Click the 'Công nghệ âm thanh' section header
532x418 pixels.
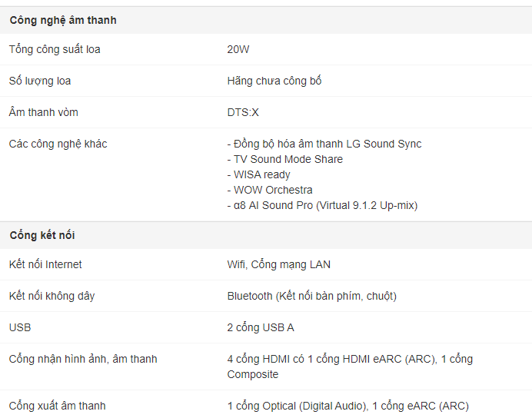point(63,20)
